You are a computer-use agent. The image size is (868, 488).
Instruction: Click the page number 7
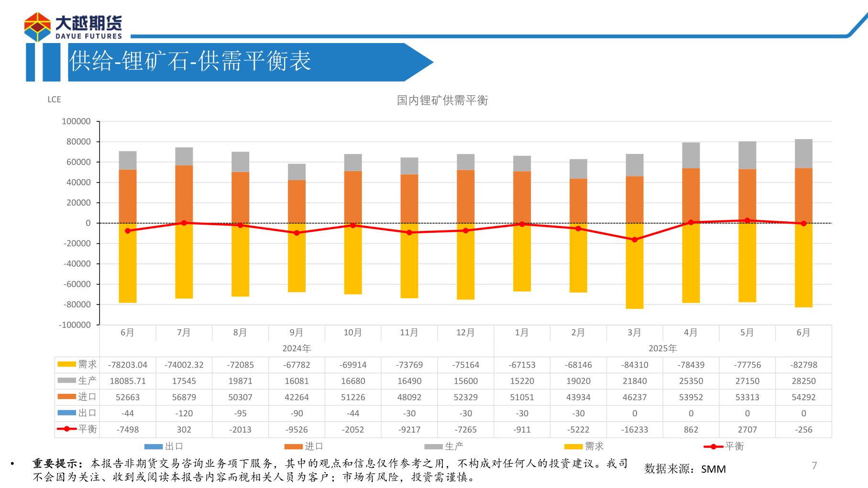click(x=814, y=465)
